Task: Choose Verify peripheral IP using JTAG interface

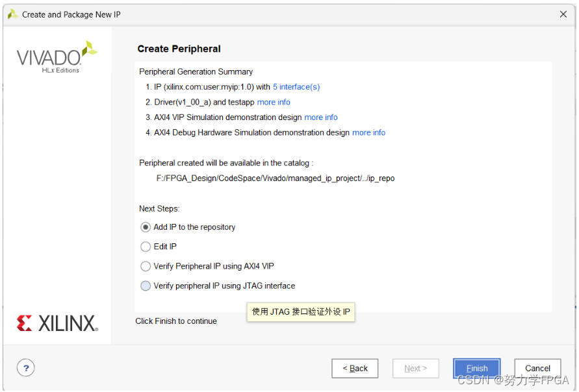Action: point(146,286)
